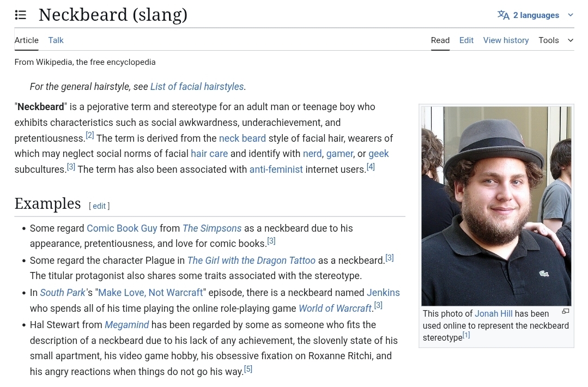Click citation [3] after subcultures
This screenshot has width=588, height=387.
pos(71,166)
